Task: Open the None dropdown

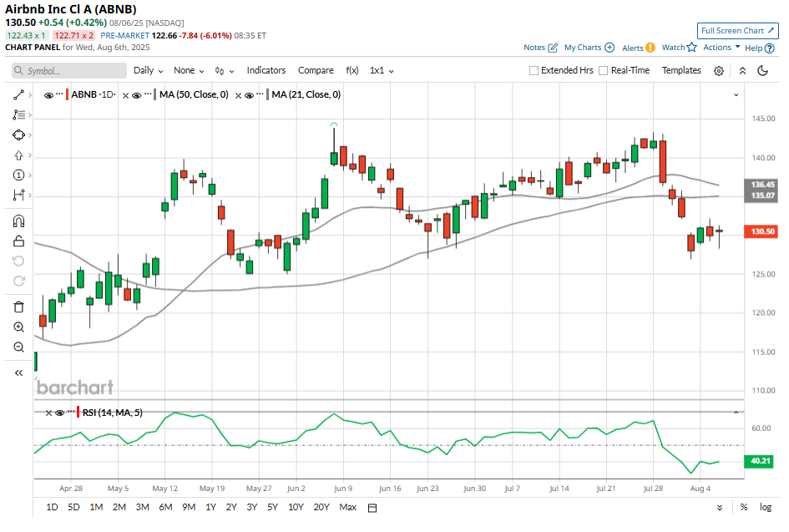Action: coord(189,70)
